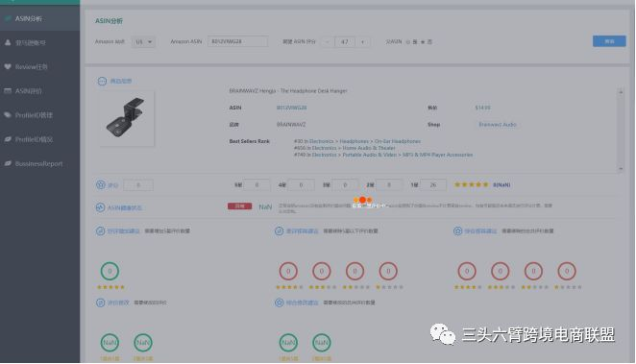Click the 2-star count input field
The image size is (636, 364).
pos(389,184)
